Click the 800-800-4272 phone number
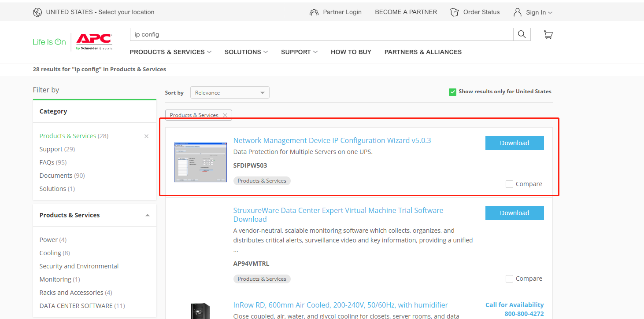Screen dimensions: 644x319 click(524, 314)
